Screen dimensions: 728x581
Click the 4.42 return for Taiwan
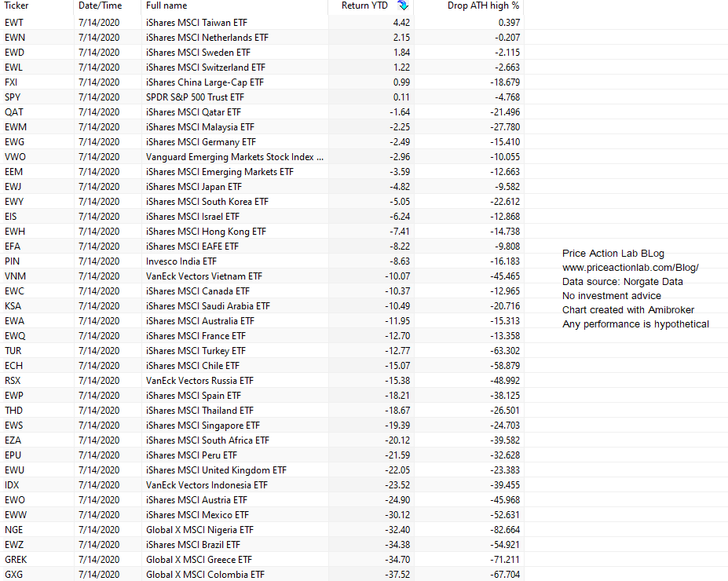(x=401, y=22)
